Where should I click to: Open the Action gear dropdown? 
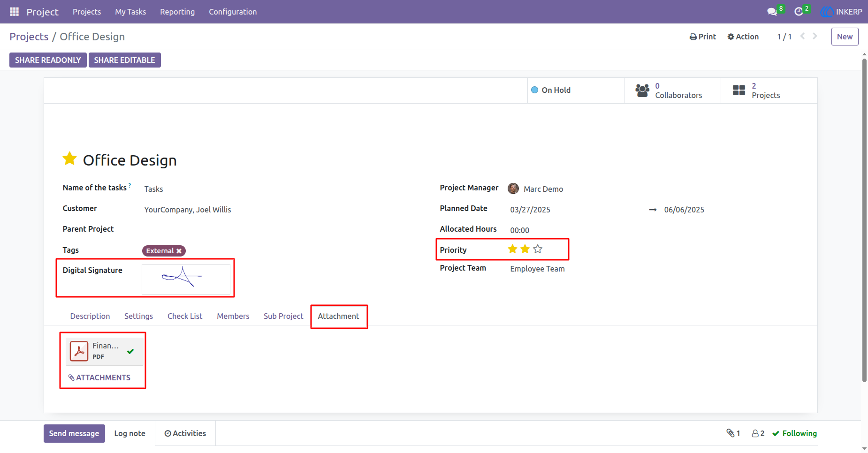(743, 37)
